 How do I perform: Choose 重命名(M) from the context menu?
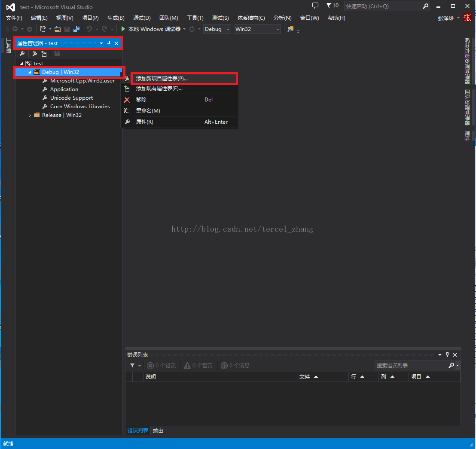(180, 111)
